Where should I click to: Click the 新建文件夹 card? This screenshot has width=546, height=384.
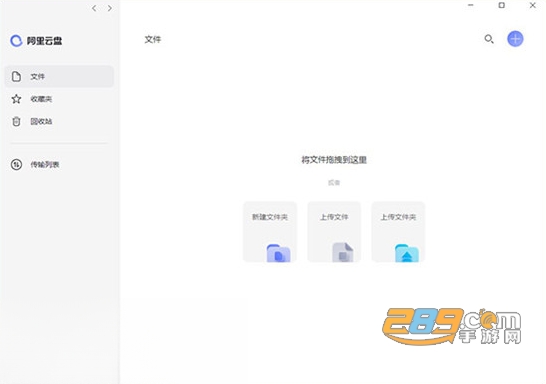(x=270, y=232)
